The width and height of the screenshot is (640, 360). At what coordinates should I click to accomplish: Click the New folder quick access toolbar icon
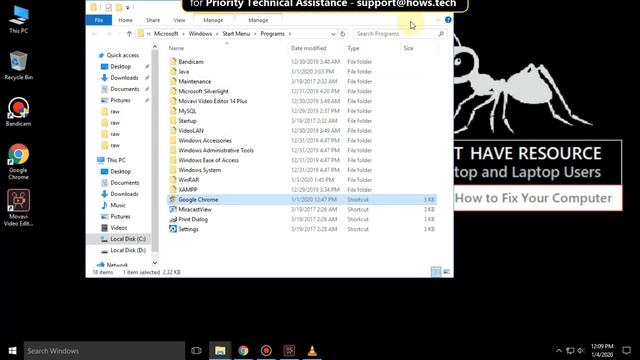tap(119, 7)
